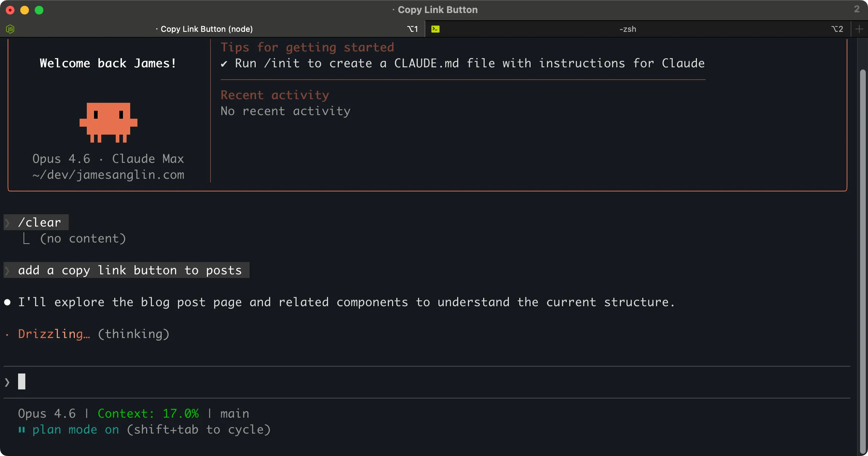Image resolution: width=868 pixels, height=456 pixels.
Task: Click the tab count badge showing 2
Action: [x=856, y=9]
